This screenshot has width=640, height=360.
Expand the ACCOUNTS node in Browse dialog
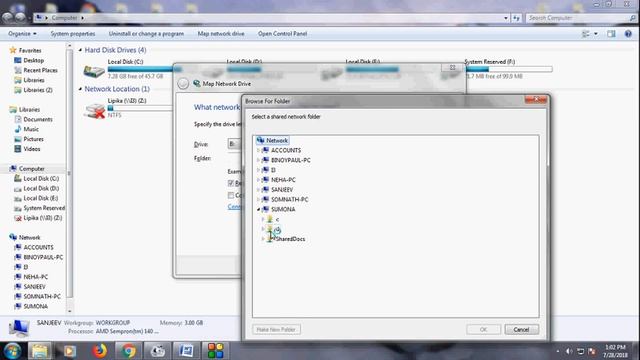(x=258, y=150)
